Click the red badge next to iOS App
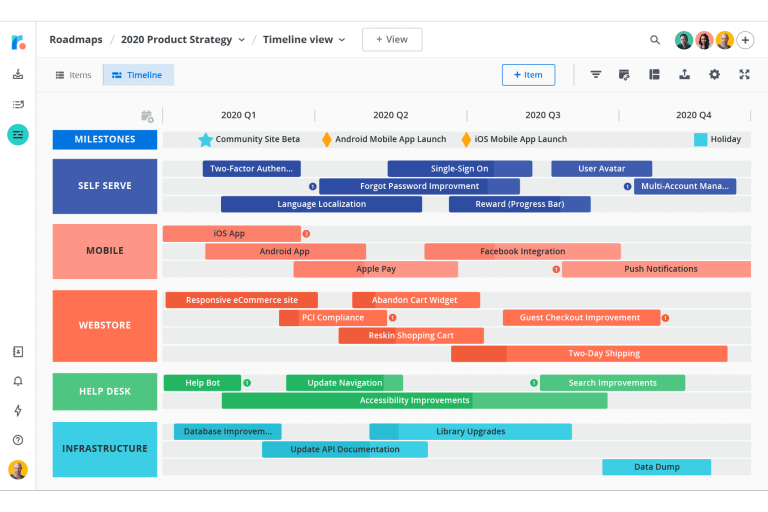Viewport: 768px width, 512px height. pyautogui.click(x=306, y=234)
